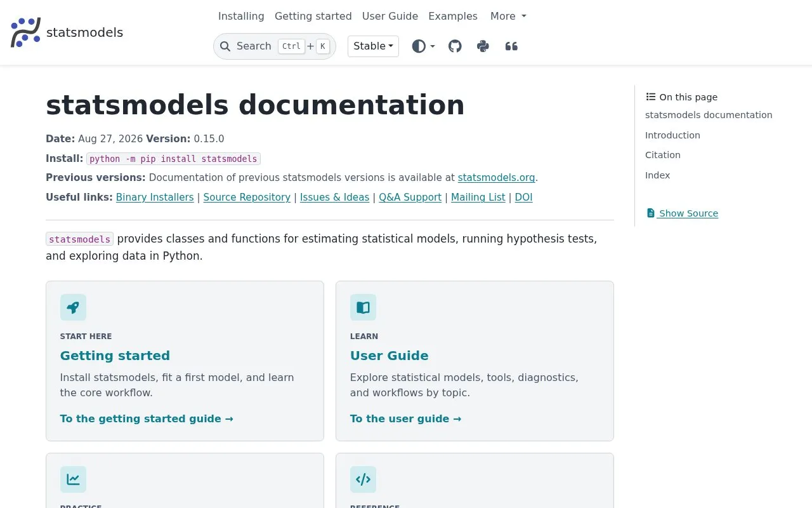Screen dimensions: 812x508
Task: Click the code brackets icon on Reference card
Action: pyautogui.click(x=363, y=479)
